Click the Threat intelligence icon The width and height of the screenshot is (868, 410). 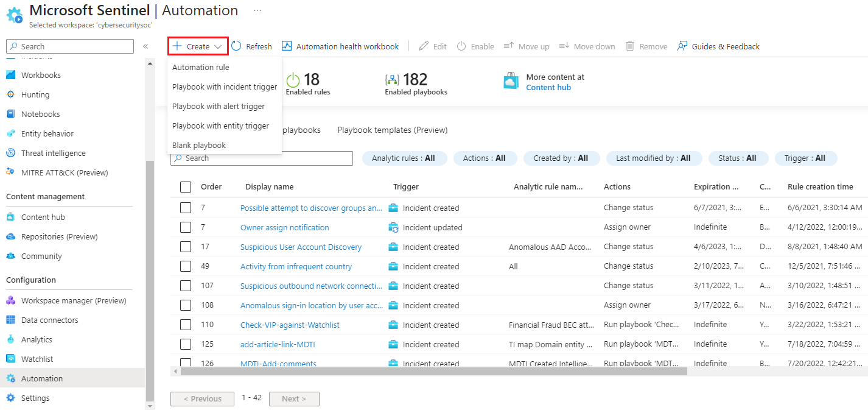(10, 153)
